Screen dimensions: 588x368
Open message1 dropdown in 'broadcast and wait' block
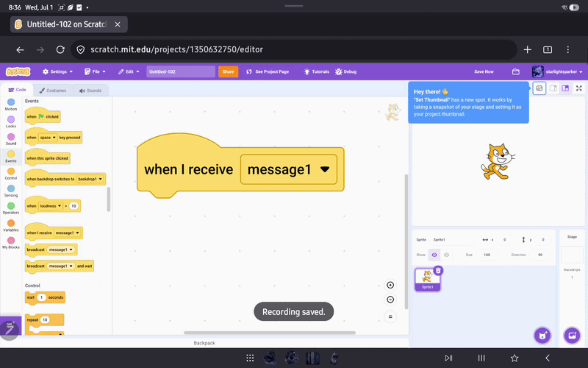tap(61, 266)
